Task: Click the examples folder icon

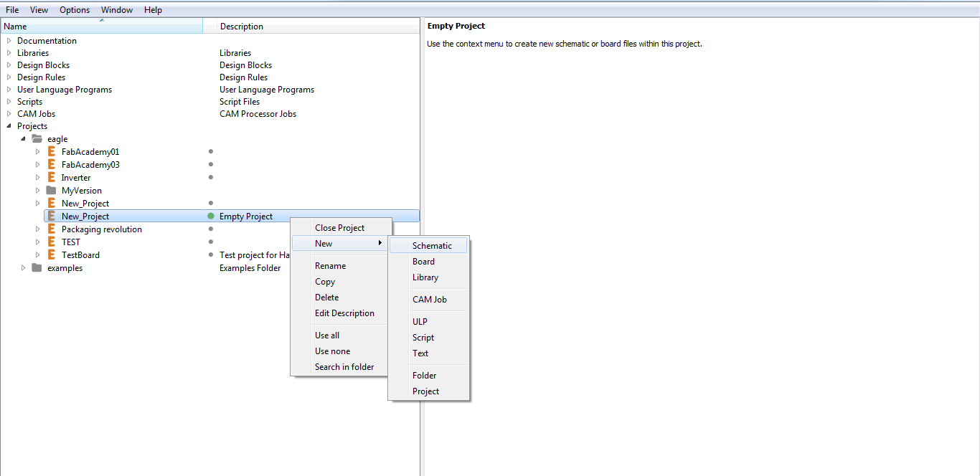Action: coord(37,268)
